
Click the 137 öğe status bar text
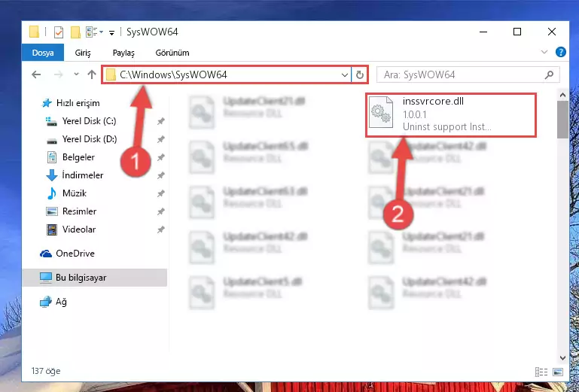point(46,371)
